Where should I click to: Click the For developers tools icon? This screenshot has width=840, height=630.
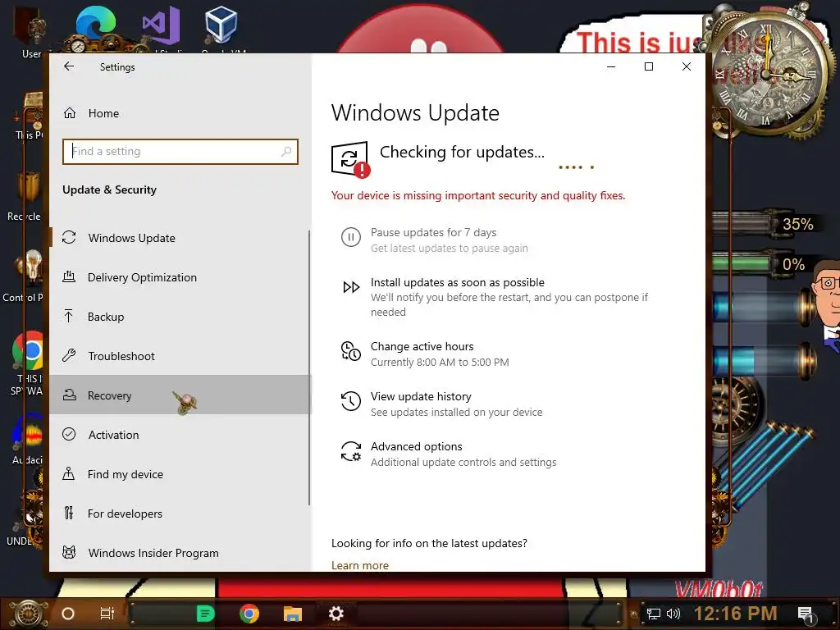69,514
